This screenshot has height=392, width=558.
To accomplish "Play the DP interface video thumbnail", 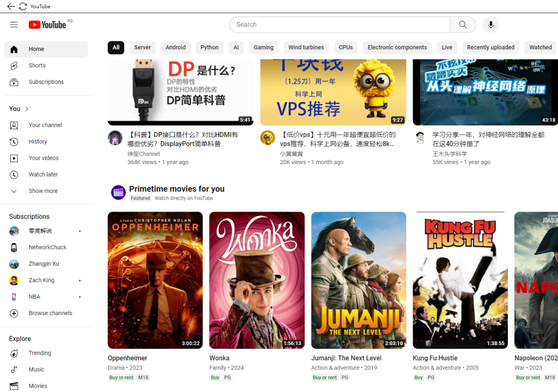I will point(180,92).
